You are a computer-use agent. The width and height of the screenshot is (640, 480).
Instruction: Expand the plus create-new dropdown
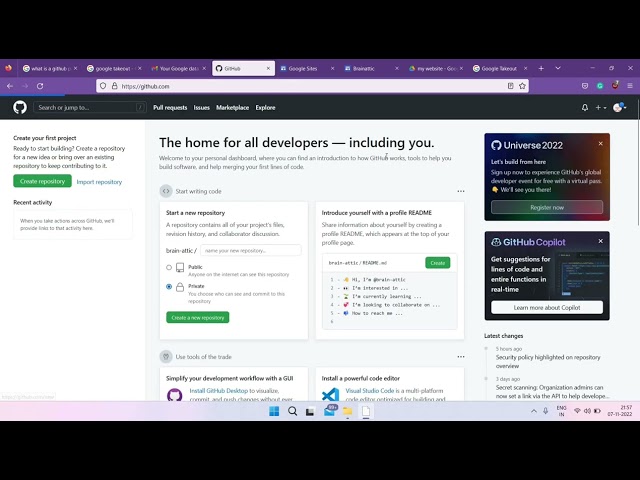600,107
